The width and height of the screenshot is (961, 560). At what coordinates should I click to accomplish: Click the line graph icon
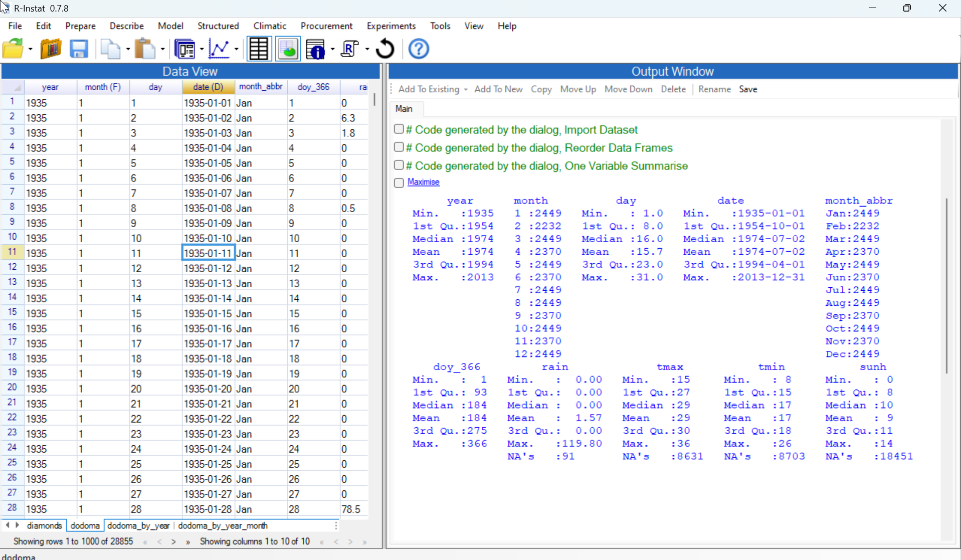220,49
